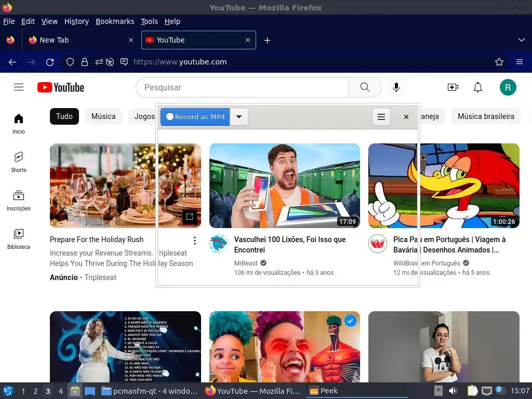Click Firefox View pinned icon

10,40
